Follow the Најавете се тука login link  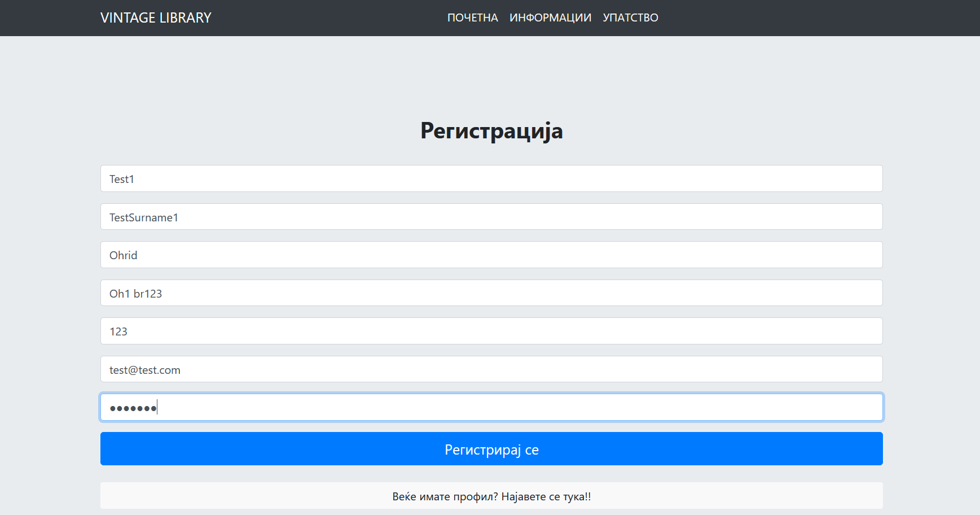point(546,497)
